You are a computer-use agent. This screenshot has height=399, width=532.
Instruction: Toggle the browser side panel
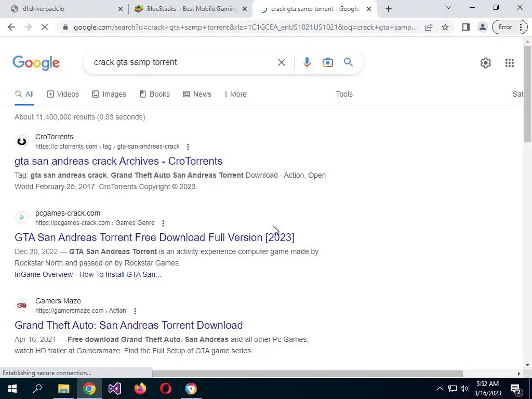click(x=465, y=27)
